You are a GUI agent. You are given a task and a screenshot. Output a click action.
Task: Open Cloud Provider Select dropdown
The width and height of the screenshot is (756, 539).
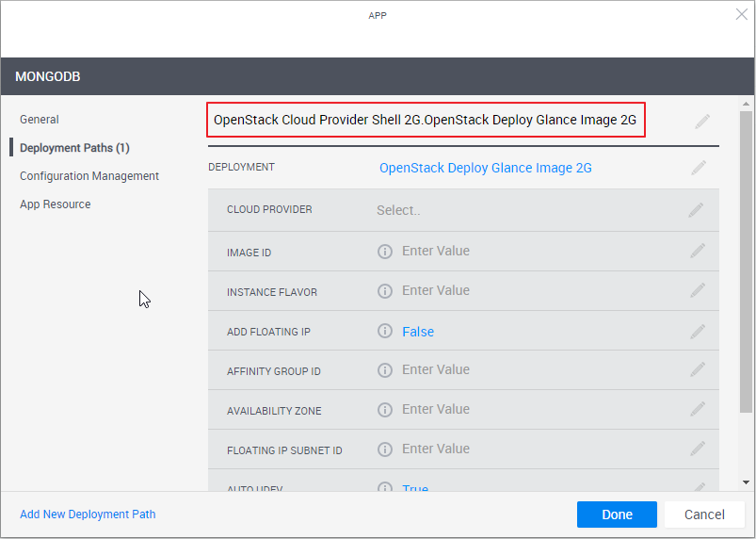click(x=398, y=211)
